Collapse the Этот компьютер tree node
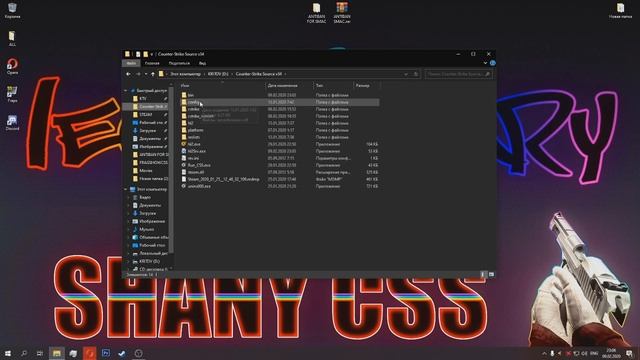The width and height of the screenshot is (640, 360). point(126,189)
